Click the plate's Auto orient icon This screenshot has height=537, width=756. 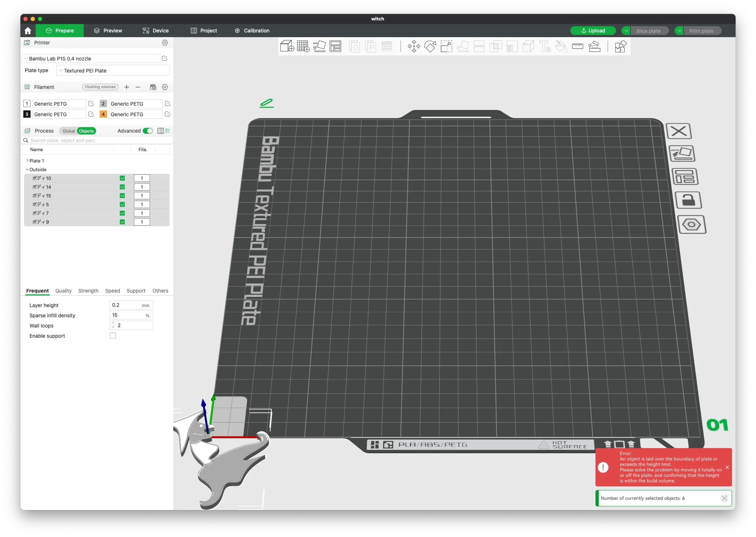[x=682, y=153]
